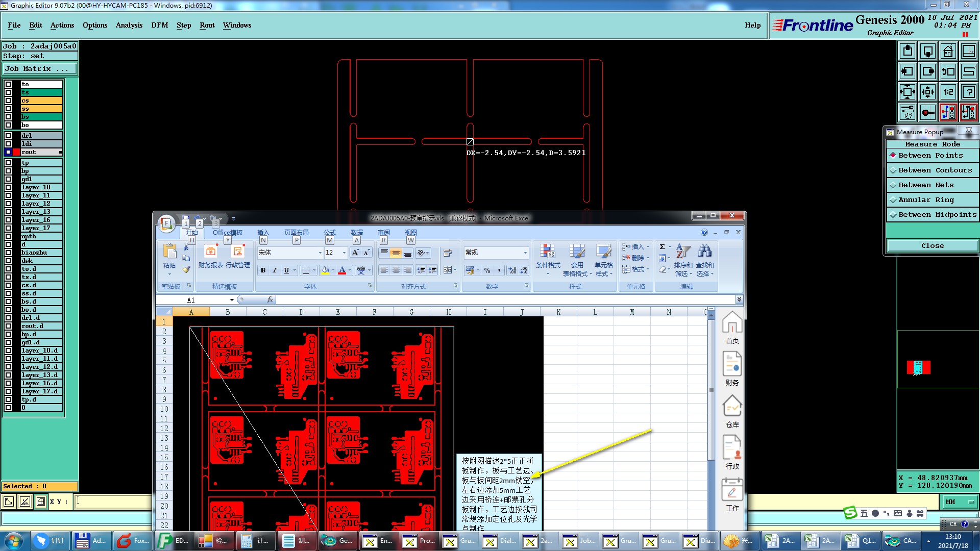Toggle display checkbox for layer drl
Viewport: 980px width, 551px height.
pyautogui.click(x=8, y=136)
